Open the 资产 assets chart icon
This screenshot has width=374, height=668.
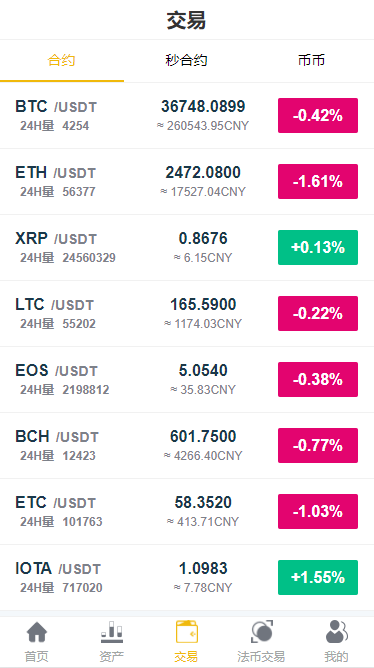point(112,632)
